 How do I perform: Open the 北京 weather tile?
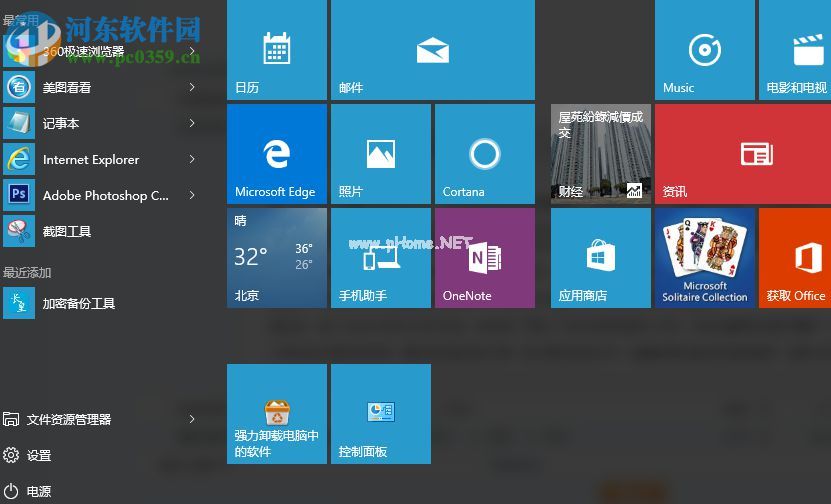(x=277, y=258)
